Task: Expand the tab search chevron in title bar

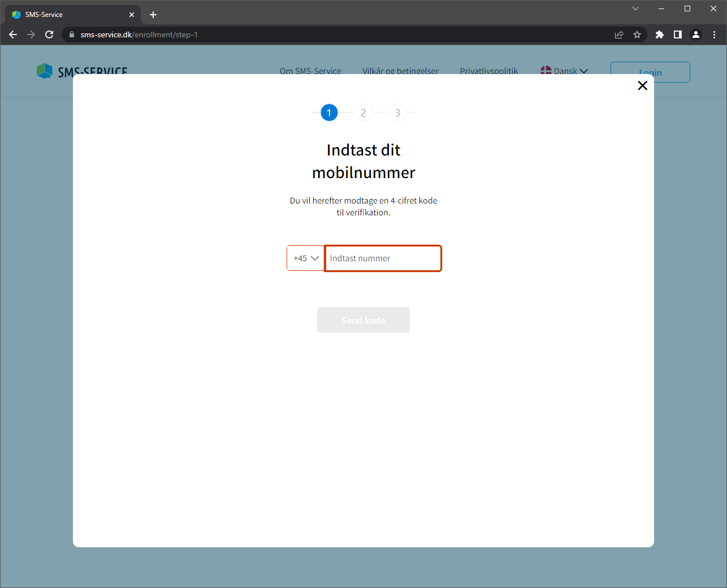Action: 635,8
